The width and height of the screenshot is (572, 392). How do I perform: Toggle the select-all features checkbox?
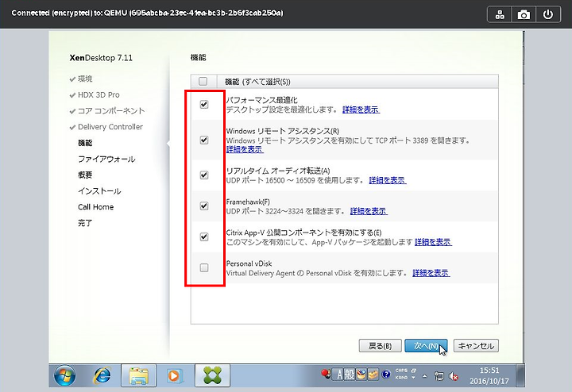tap(203, 81)
